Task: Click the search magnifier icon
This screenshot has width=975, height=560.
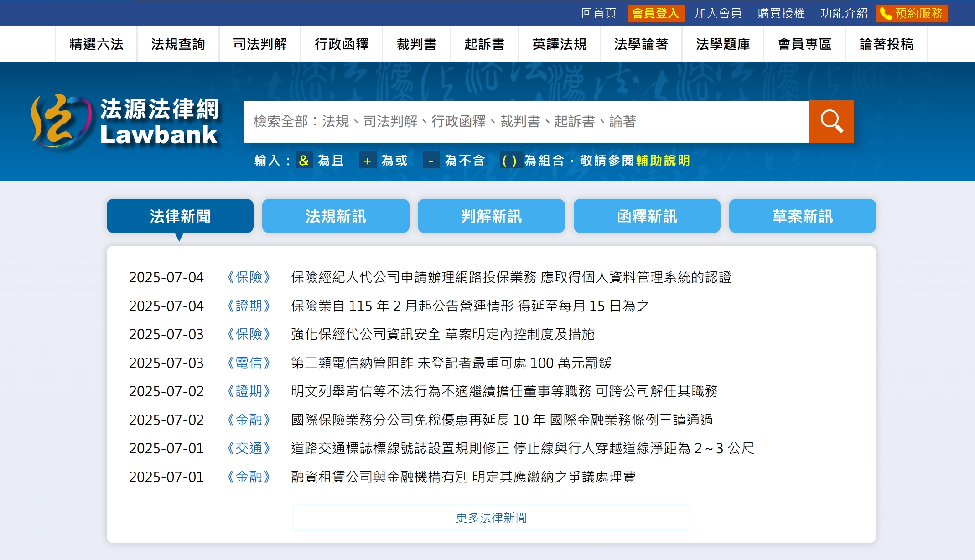Action: [831, 122]
